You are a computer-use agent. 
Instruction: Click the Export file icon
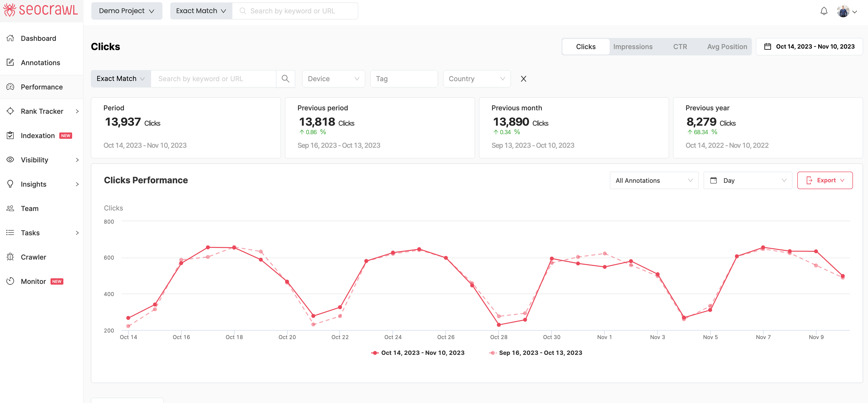(x=809, y=180)
